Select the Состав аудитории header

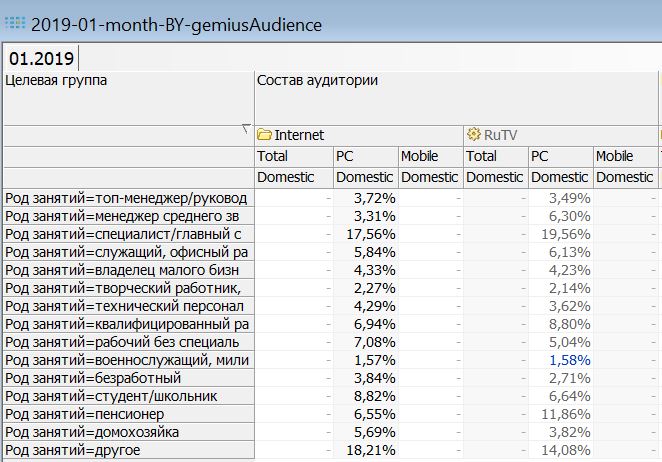[316, 80]
